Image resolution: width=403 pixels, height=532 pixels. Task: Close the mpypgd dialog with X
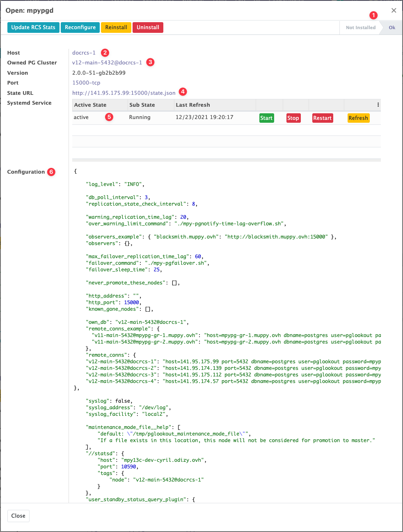tap(394, 11)
